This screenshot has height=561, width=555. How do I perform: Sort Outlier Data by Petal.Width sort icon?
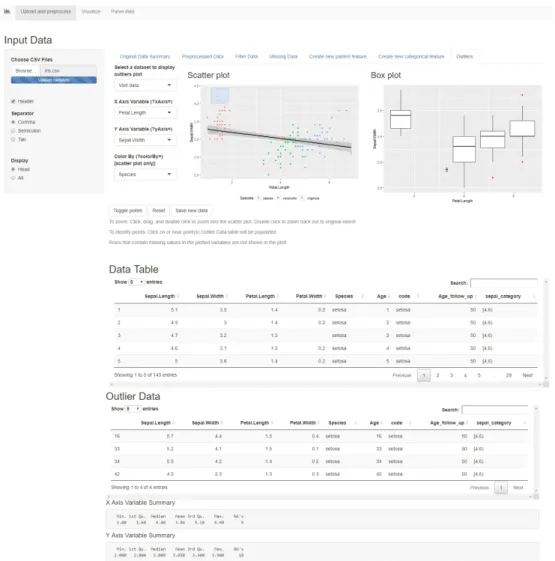(x=319, y=423)
